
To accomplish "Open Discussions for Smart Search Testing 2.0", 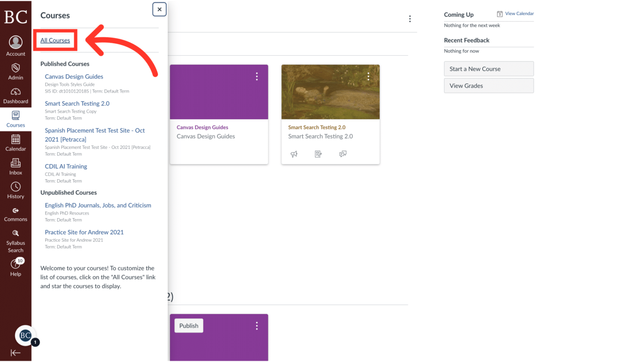I will click(x=343, y=154).
